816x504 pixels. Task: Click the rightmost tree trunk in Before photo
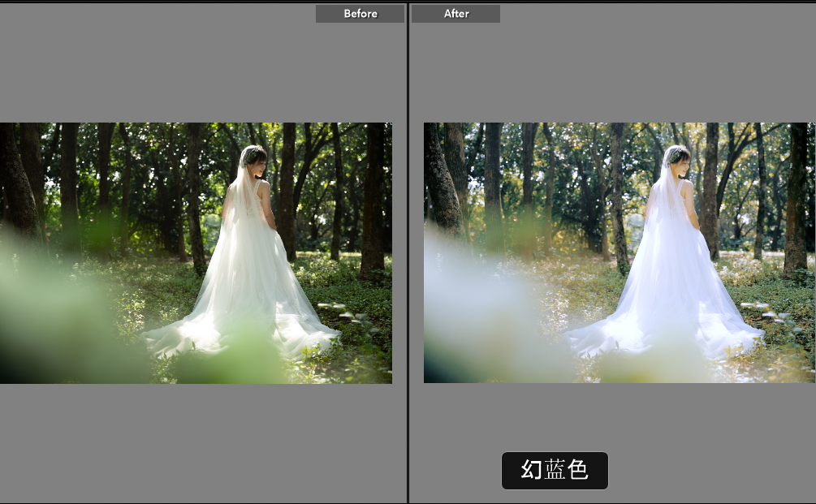coord(373,203)
